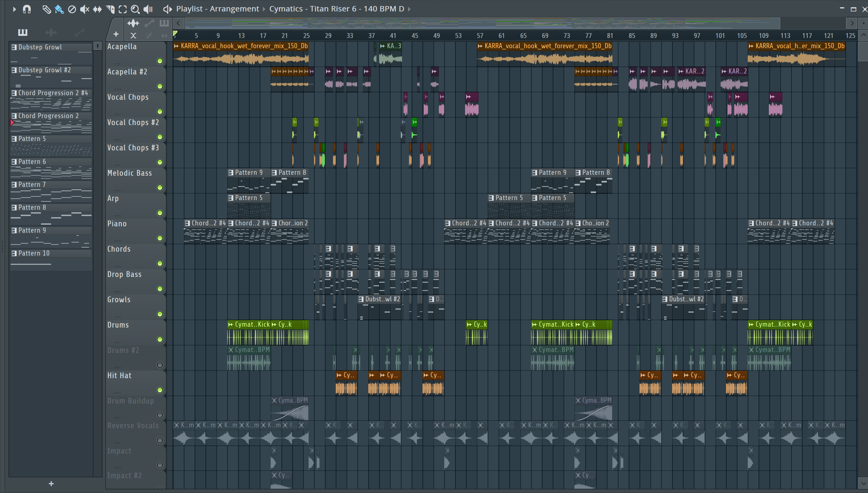The height and width of the screenshot is (493, 868).
Task: Click the Chords track label
Action: click(x=119, y=249)
